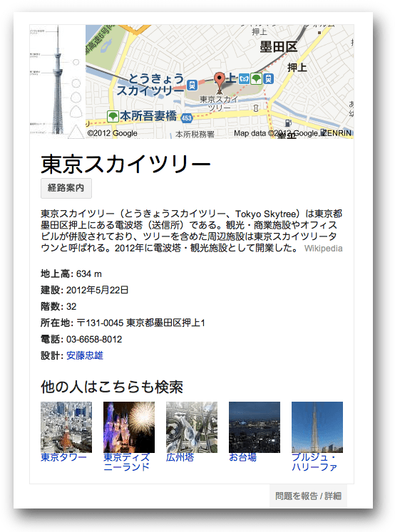The image size is (395, 532).
Task: Open the Wikipedia source link
Action: coord(323,249)
